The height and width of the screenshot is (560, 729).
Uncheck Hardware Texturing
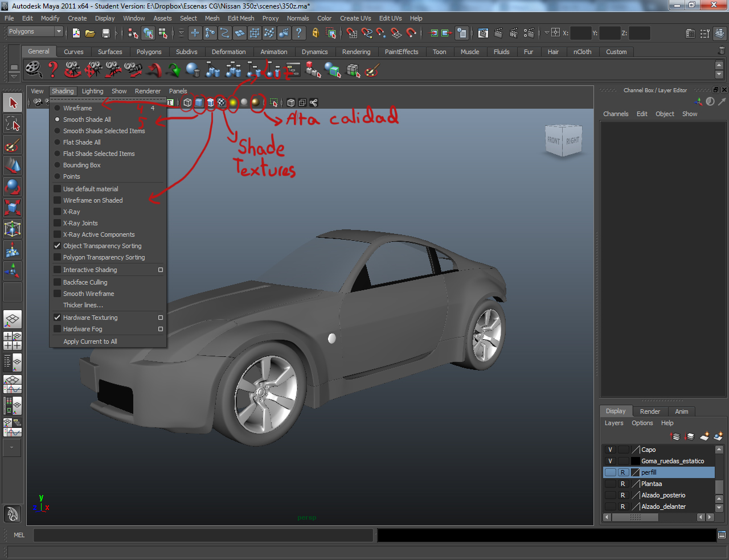pyautogui.click(x=57, y=318)
